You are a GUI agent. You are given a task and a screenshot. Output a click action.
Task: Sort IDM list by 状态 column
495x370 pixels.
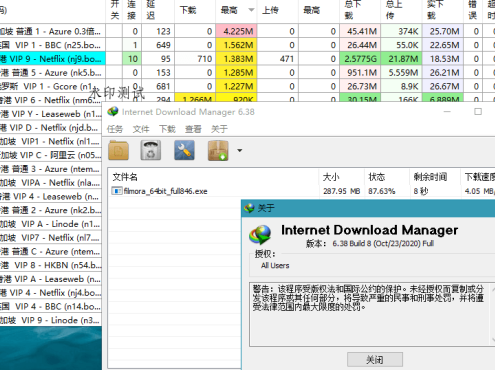click(387, 177)
